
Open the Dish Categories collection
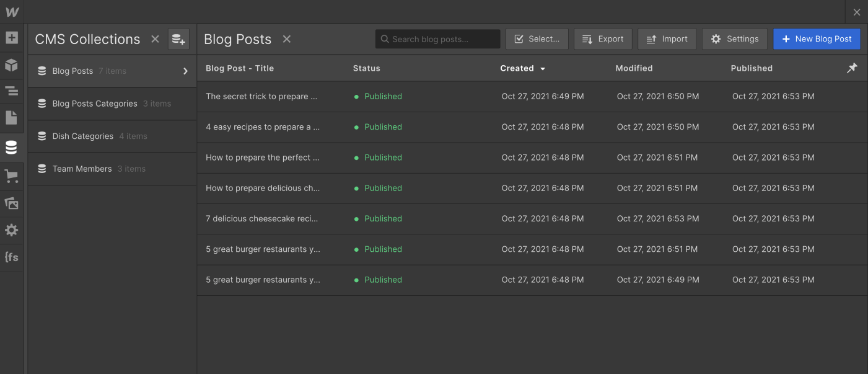point(83,136)
